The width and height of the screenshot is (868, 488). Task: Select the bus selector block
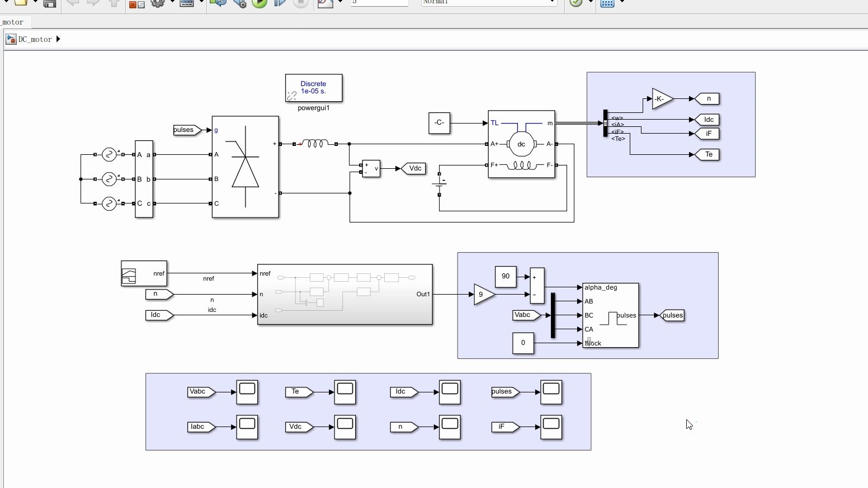point(605,123)
